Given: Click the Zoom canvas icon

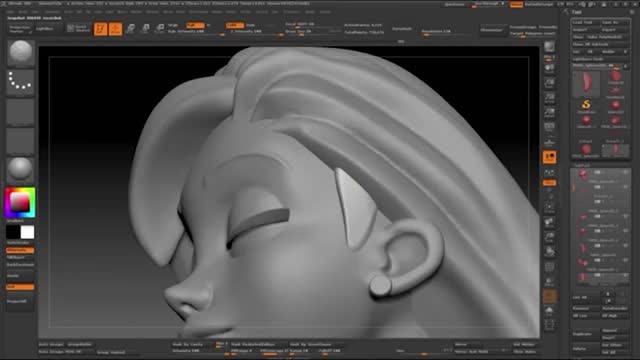Looking at the screenshot, I should [x=549, y=84].
